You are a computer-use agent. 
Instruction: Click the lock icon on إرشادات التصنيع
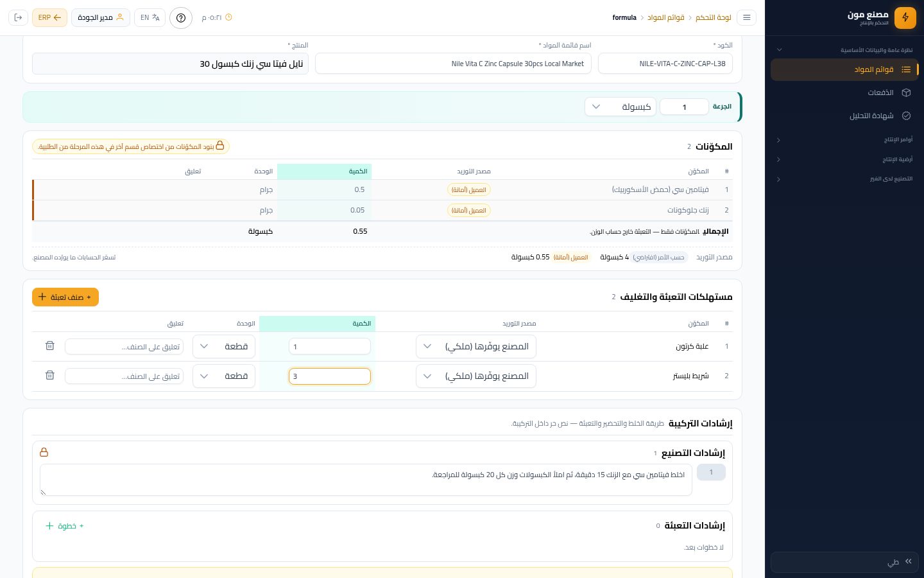tap(44, 452)
